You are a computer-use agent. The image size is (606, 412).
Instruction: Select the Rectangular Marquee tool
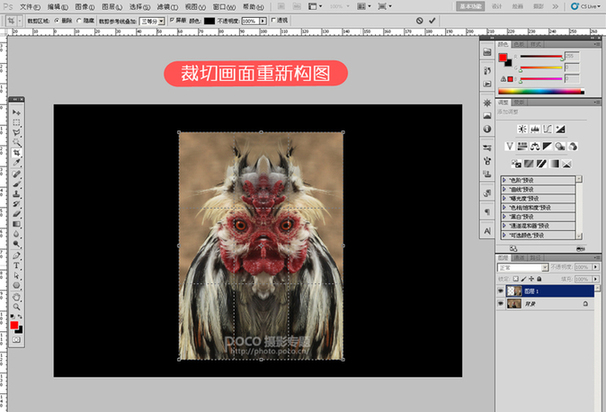coord(17,122)
